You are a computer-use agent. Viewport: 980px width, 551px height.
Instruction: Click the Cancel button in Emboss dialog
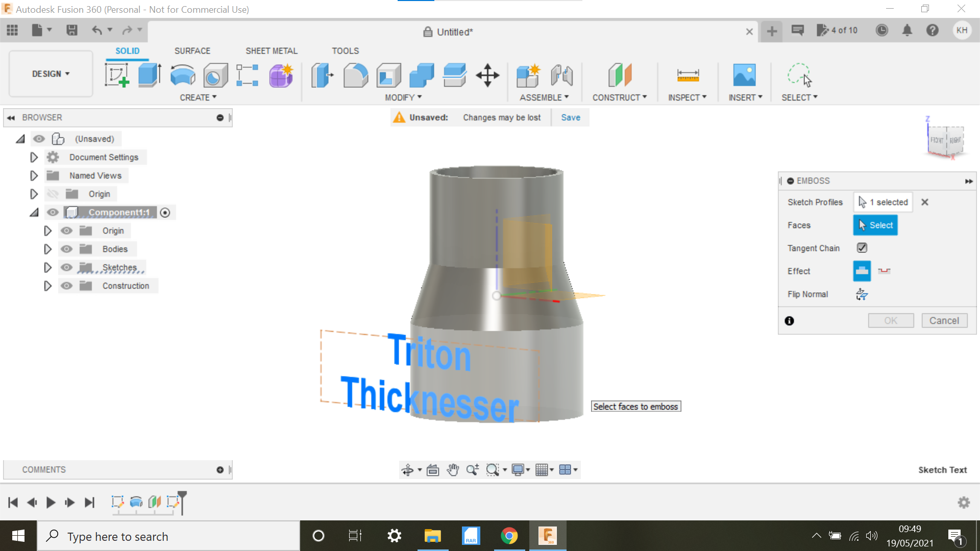(x=944, y=321)
